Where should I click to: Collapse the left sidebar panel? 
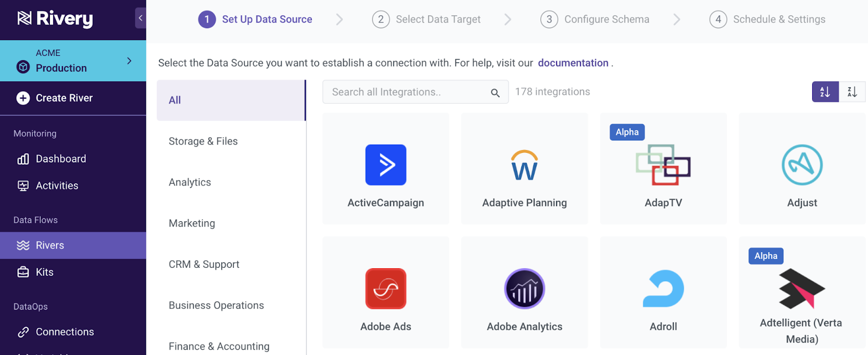tap(141, 18)
